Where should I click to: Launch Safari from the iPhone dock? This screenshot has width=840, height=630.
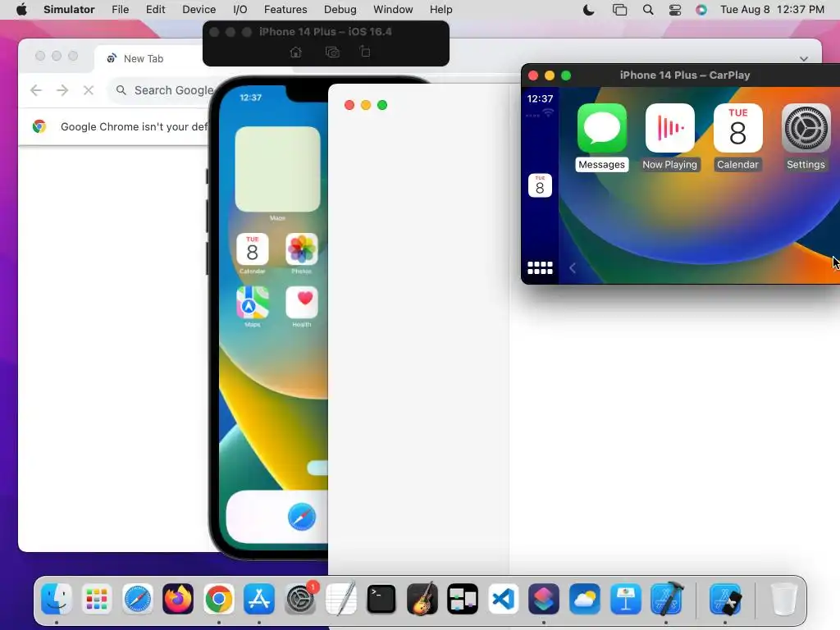302,517
